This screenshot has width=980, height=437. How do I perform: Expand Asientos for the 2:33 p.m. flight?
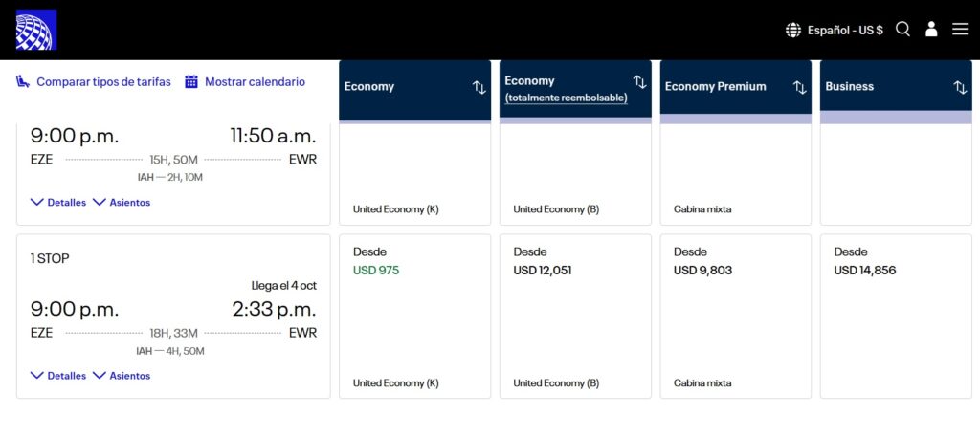(122, 376)
